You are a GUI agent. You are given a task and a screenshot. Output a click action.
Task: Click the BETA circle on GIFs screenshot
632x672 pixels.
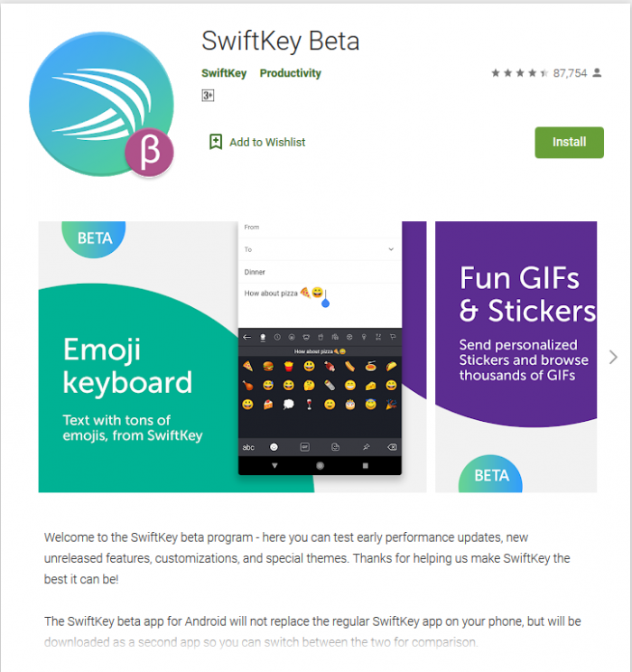click(x=491, y=474)
